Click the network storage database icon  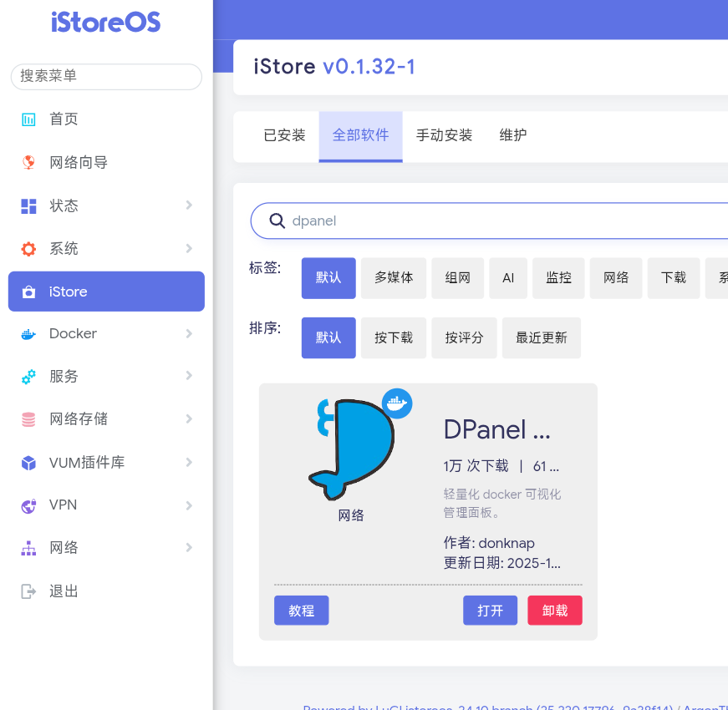point(28,419)
